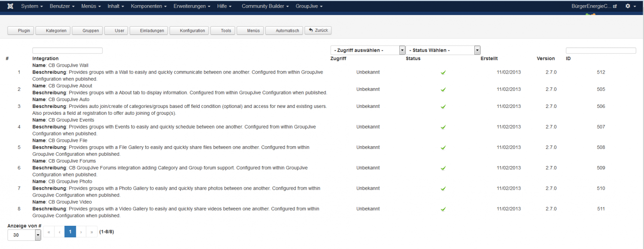
Task: Toggle published status of CB GroupJive Auto
Action: 443,107
